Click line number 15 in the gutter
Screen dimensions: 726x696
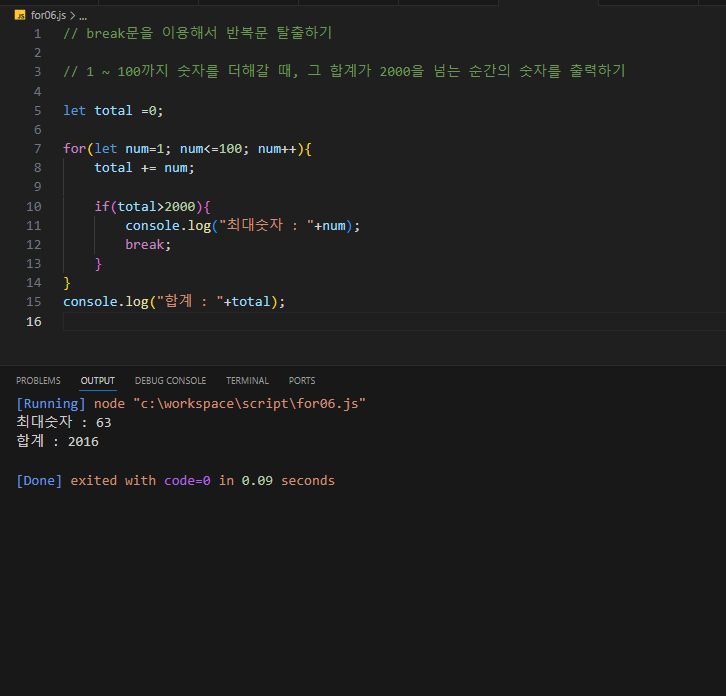coord(34,301)
